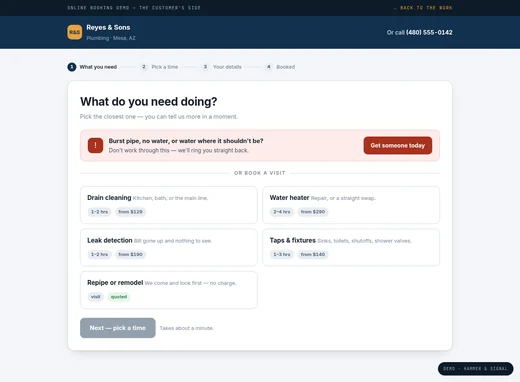The width and height of the screenshot is (520, 382).
Task: Click the "from $140" price tag
Action: (x=313, y=254)
